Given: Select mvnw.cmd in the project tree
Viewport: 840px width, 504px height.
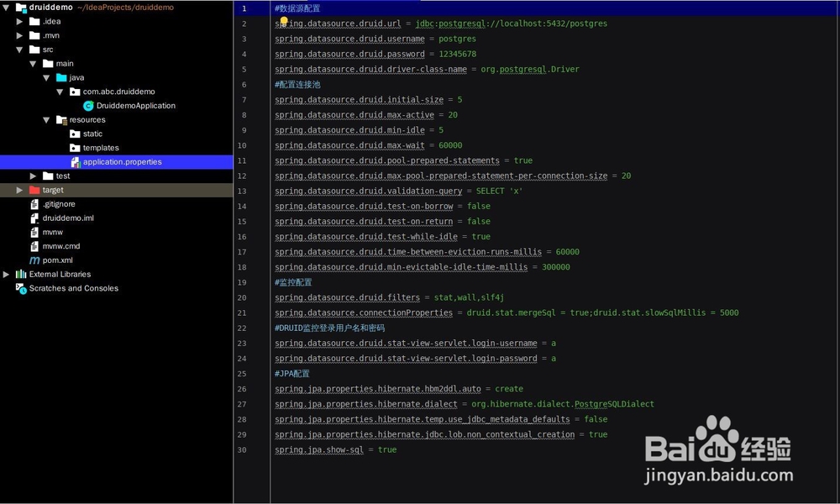Looking at the screenshot, I should 61,246.
